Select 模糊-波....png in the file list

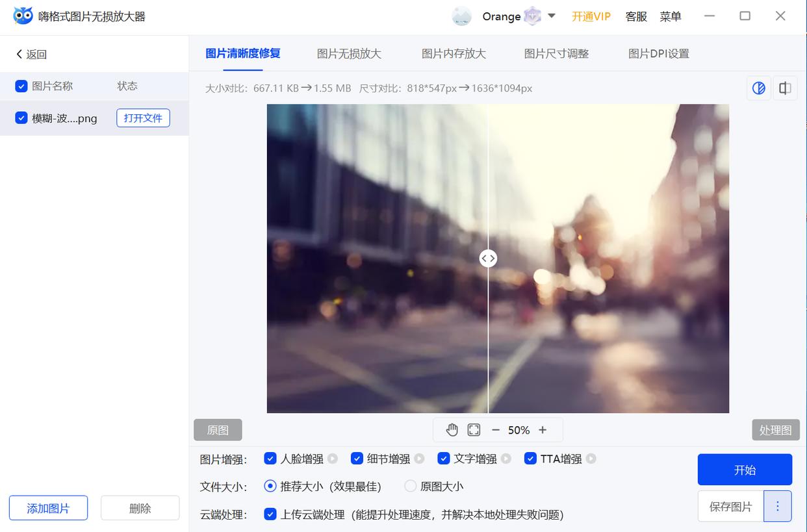tap(65, 118)
